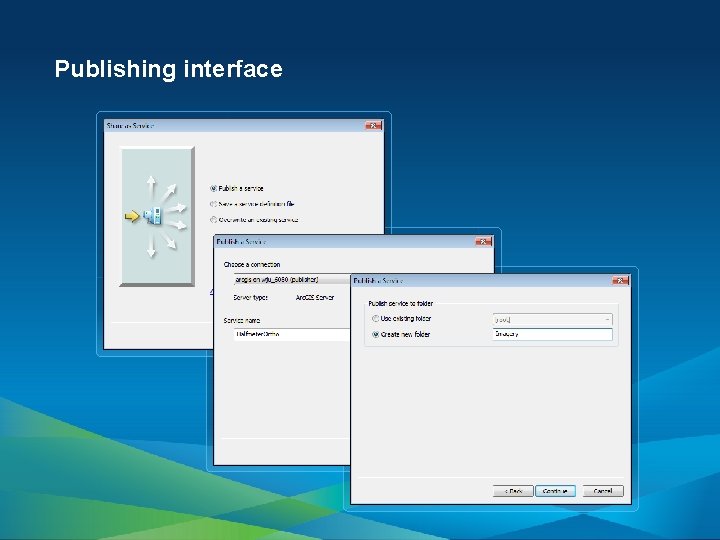Click the new folder name input field
The width and height of the screenshot is (720, 540).
pyautogui.click(x=552, y=334)
